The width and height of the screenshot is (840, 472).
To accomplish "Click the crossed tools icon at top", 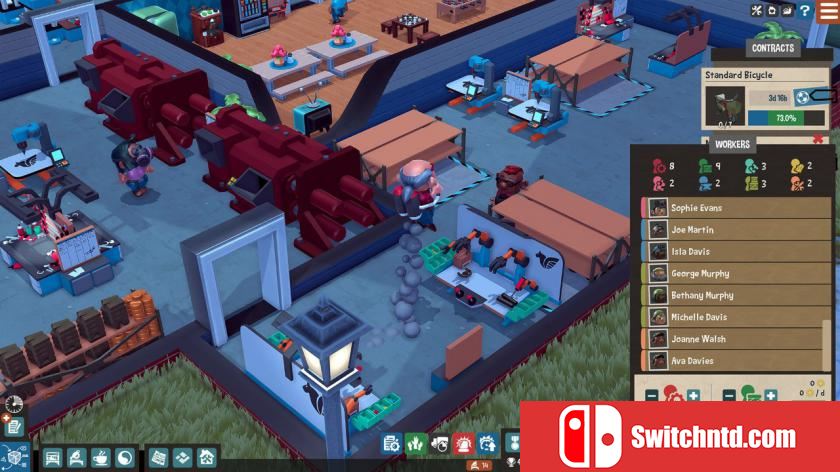I will coord(756,10).
